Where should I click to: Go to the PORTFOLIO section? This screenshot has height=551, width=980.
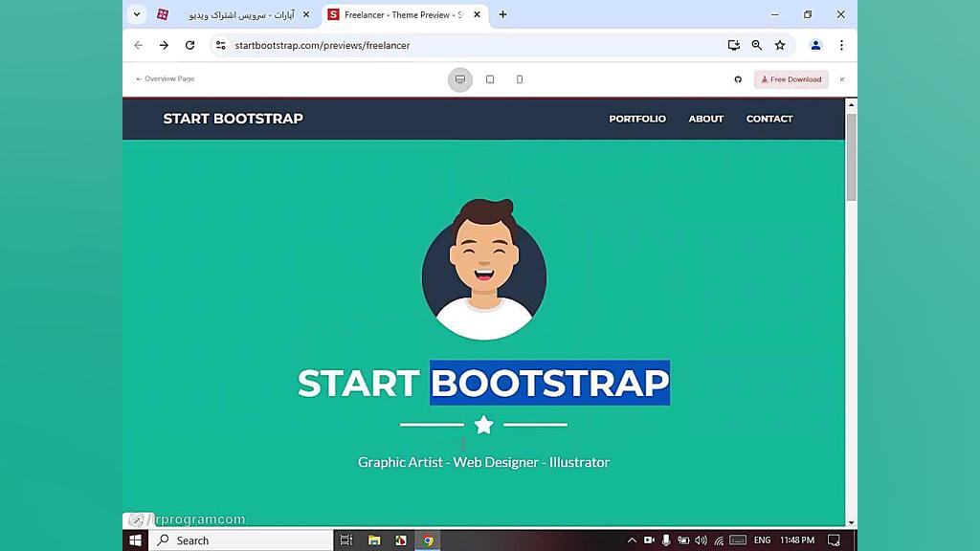[x=637, y=119]
